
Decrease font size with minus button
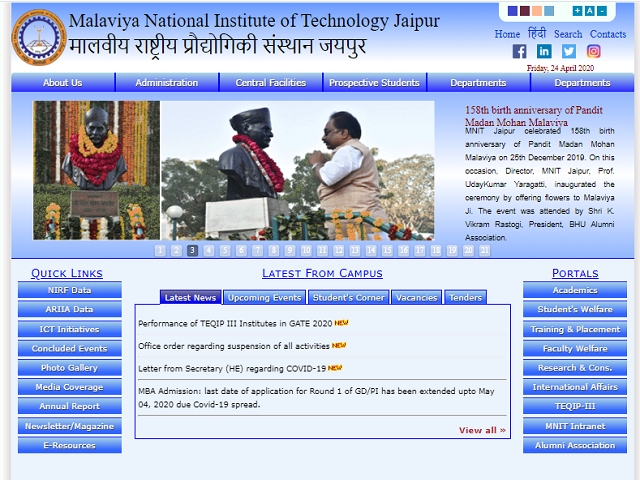[602, 11]
